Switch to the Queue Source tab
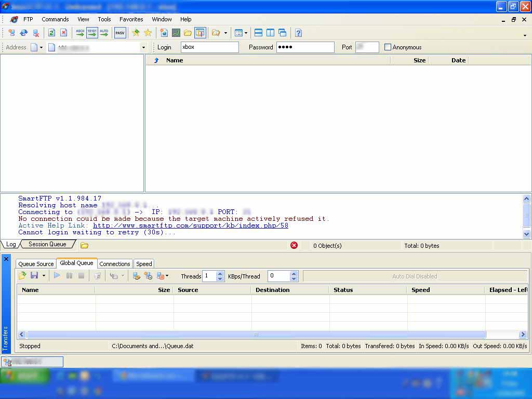532x399 pixels. [x=36, y=264]
